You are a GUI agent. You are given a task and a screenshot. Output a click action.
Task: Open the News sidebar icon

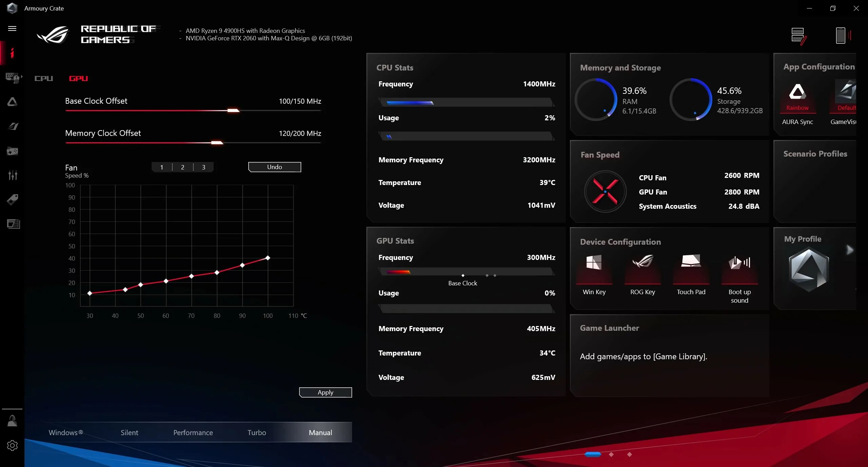coord(13,224)
